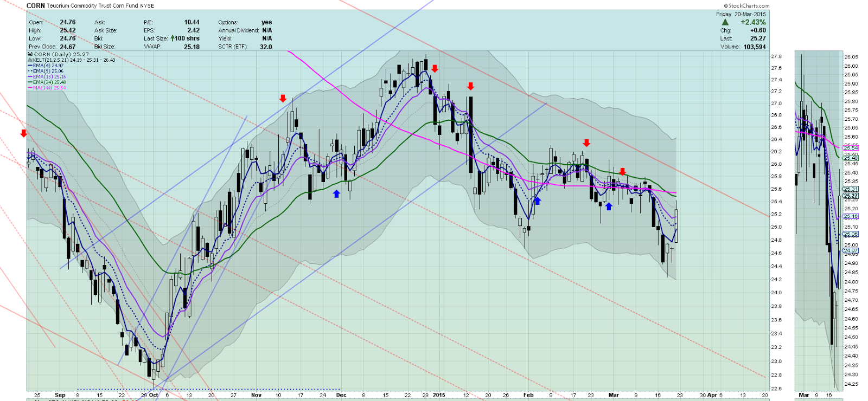Click the gray area icon beside KELT legend
Image resolution: width=868 pixels, height=401 pixels.
(30, 60)
